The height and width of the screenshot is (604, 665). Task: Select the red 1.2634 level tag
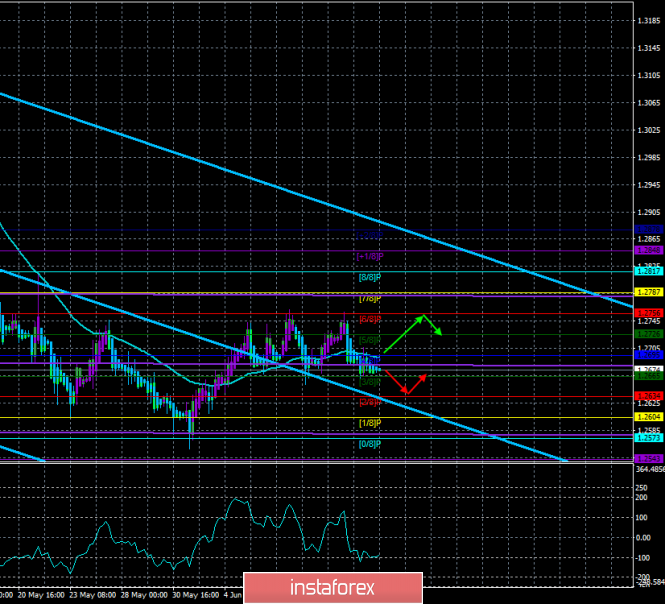point(649,396)
